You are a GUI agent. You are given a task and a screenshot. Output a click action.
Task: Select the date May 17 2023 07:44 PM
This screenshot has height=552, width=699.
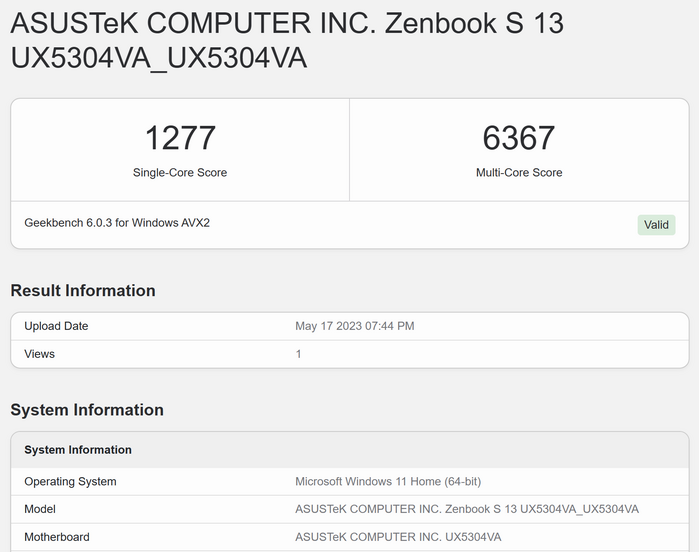355,326
